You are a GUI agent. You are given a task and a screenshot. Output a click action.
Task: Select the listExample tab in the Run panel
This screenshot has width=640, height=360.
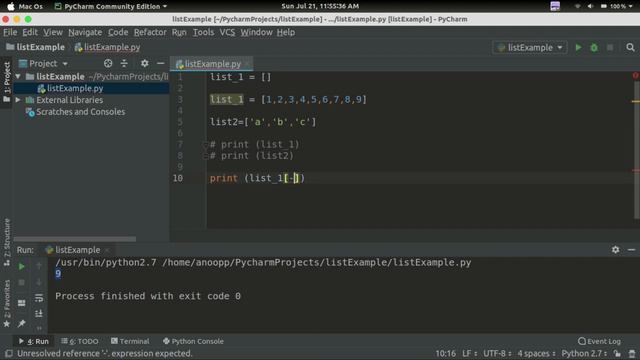point(77,250)
